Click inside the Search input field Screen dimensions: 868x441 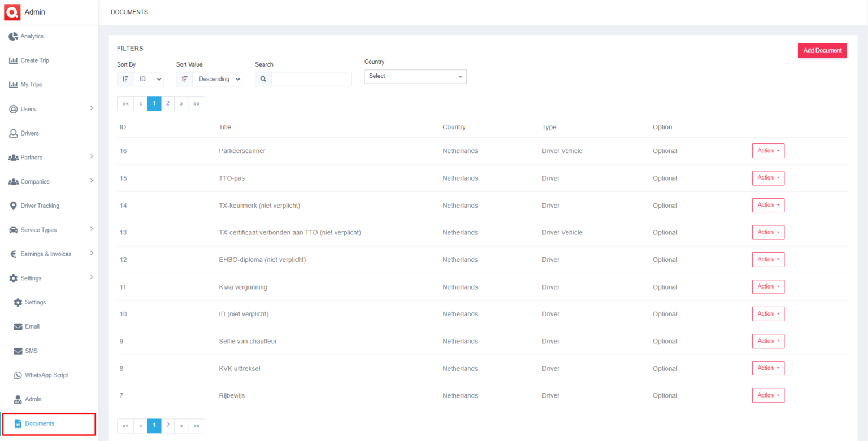(311, 79)
